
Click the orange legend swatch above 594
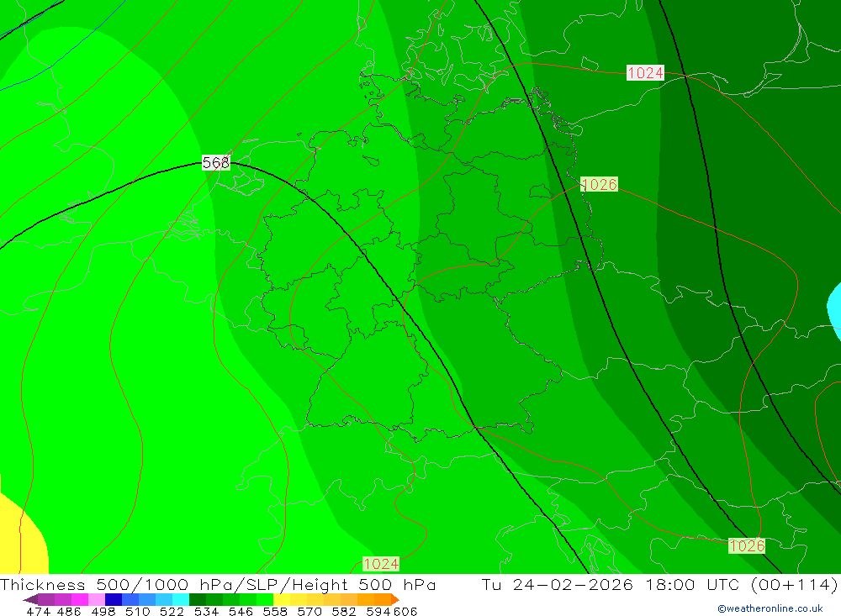point(383,599)
